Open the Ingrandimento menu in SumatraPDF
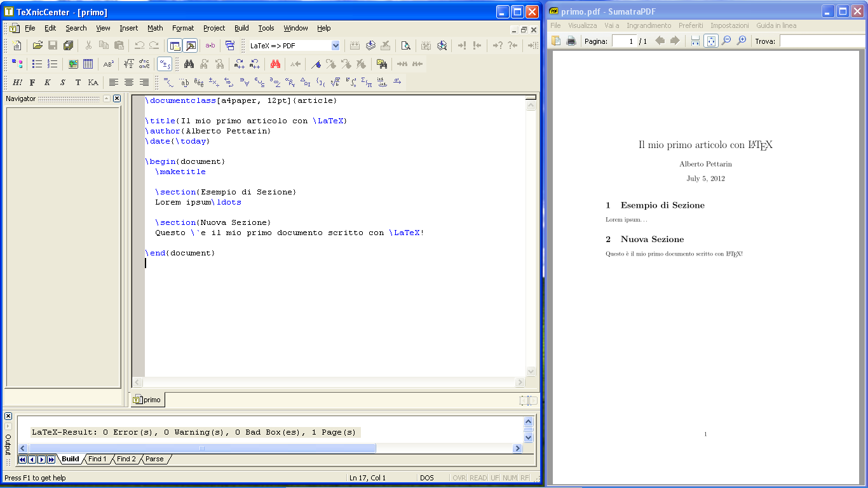The height and width of the screenshot is (488, 868). (649, 25)
